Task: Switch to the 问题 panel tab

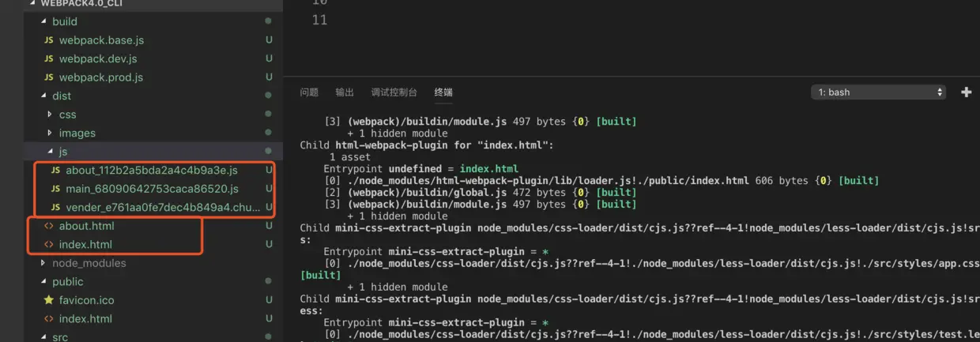Action: coord(309,92)
